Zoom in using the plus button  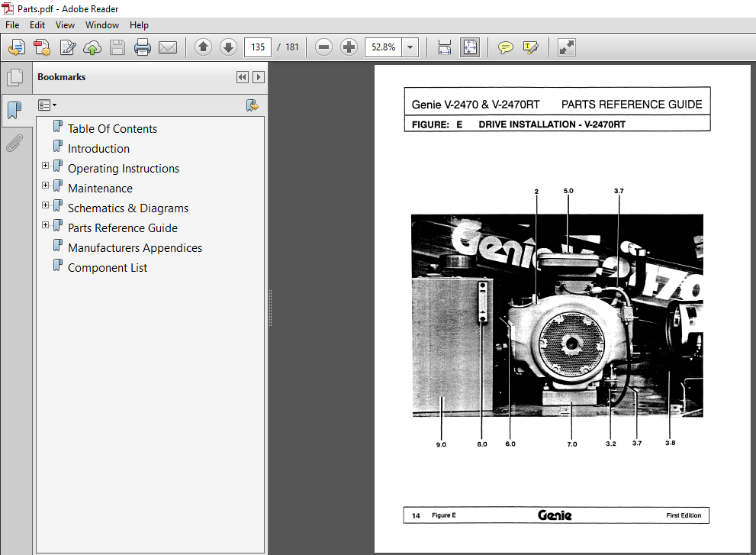point(349,47)
